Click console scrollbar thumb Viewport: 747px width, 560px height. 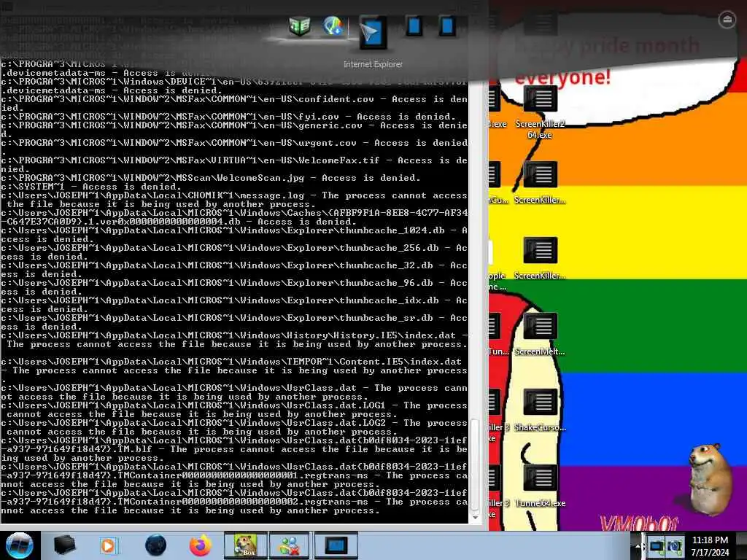point(474,464)
